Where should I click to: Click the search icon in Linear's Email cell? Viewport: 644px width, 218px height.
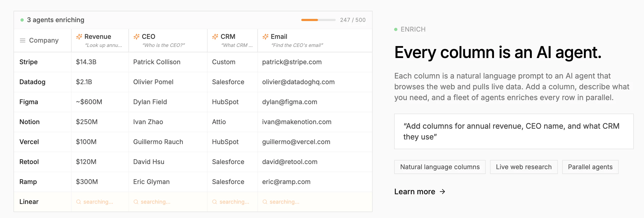pos(265,202)
